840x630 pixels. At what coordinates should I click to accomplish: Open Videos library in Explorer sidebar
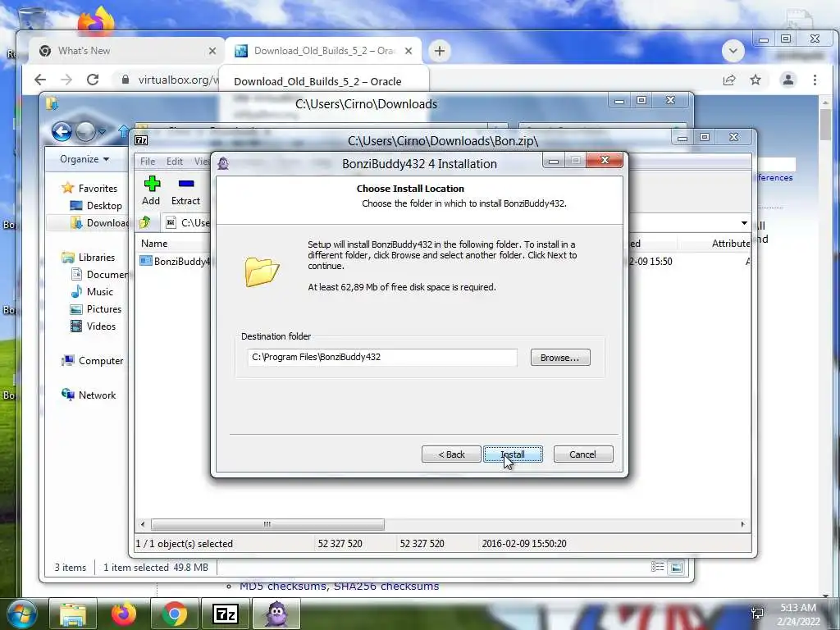94,326
